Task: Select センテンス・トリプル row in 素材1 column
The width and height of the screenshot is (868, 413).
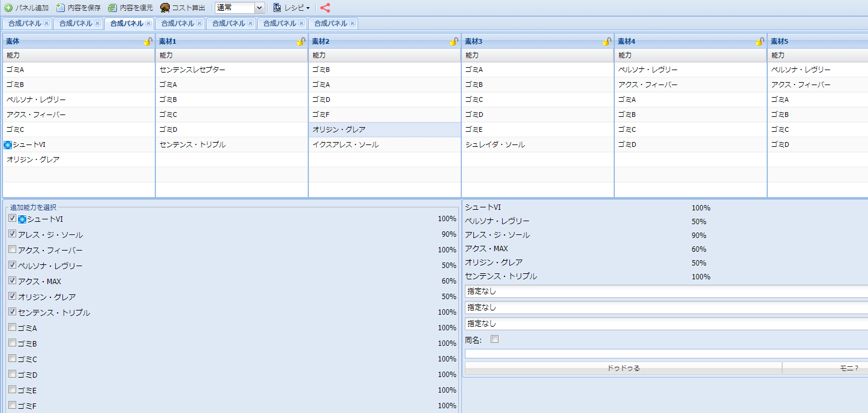Action: (x=232, y=144)
